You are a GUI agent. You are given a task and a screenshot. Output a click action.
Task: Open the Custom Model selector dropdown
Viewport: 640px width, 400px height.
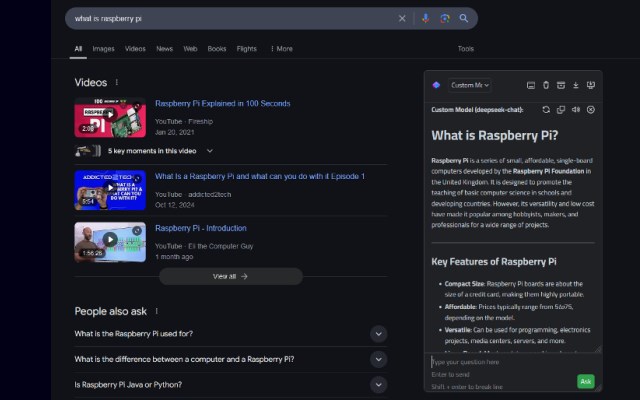tap(469, 85)
